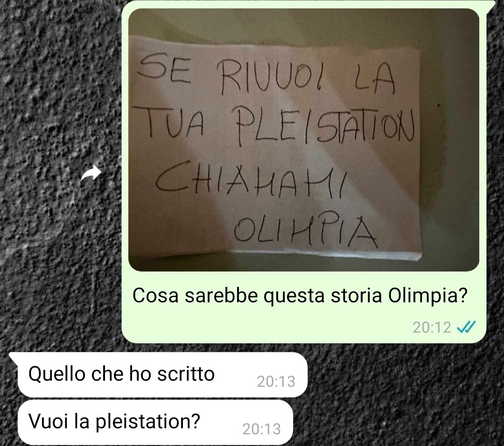
Task: Click the word 'PLEISTATION' in the photo
Action: point(325,127)
